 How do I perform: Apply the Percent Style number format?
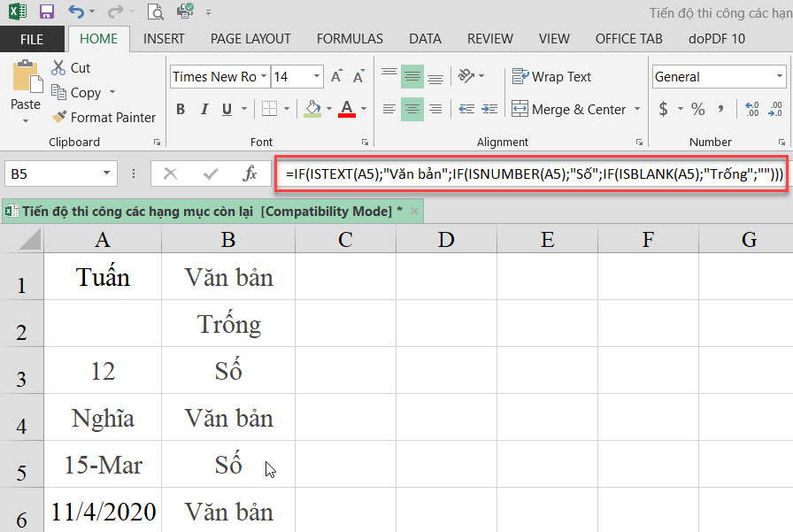pos(696,109)
